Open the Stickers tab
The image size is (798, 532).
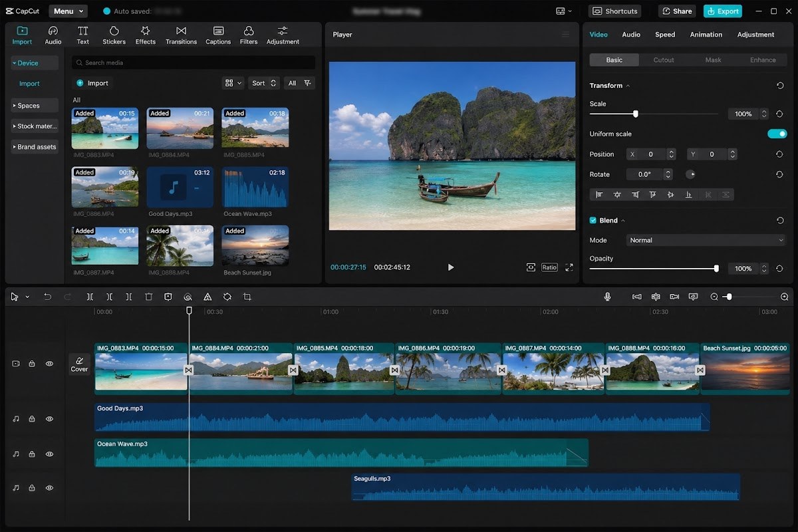click(x=114, y=35)
